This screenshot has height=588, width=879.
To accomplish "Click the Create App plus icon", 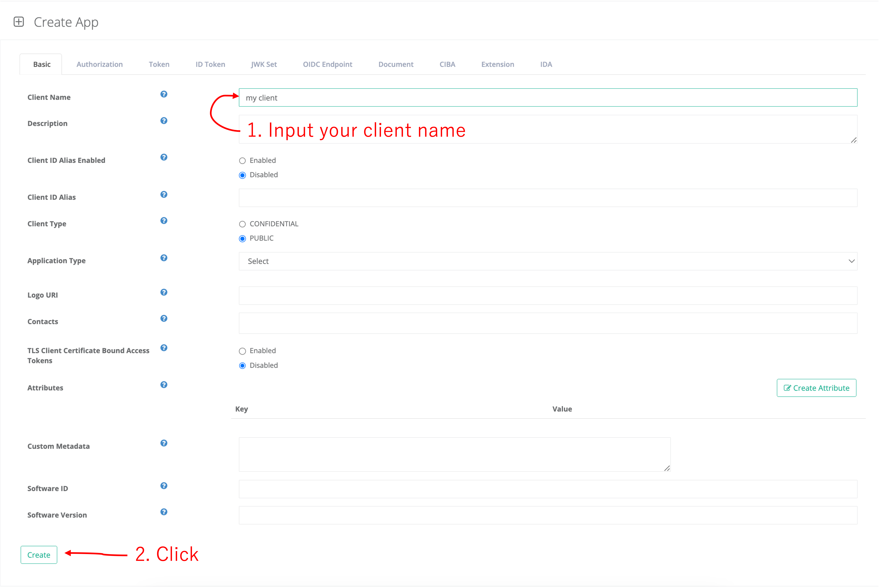I will [x=19, y=22].
